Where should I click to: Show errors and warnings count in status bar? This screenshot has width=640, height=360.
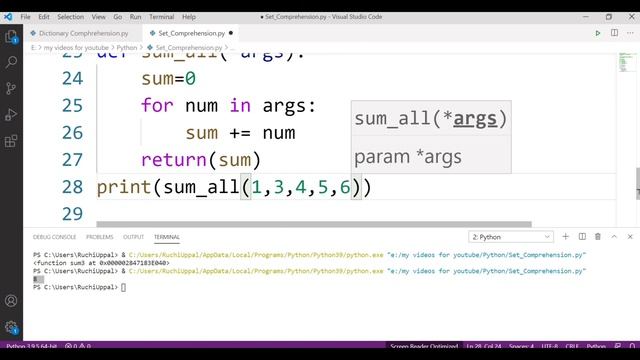78,346
